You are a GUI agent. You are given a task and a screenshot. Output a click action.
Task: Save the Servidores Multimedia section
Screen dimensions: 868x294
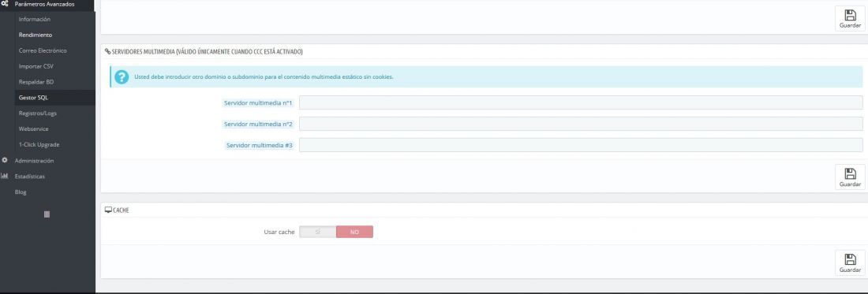pos(850,177)
